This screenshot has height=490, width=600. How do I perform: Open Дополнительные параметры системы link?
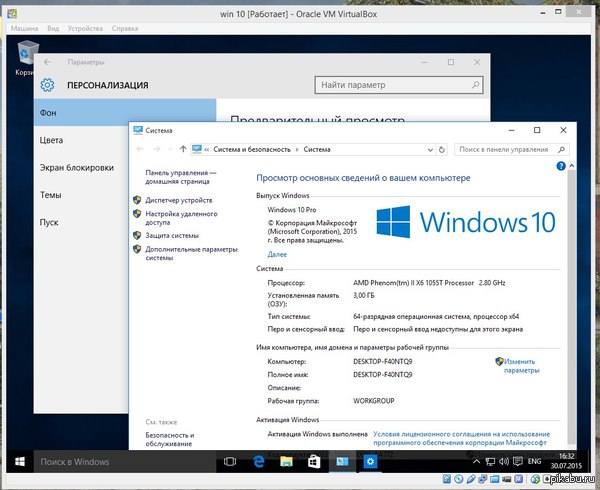[191, 253]
